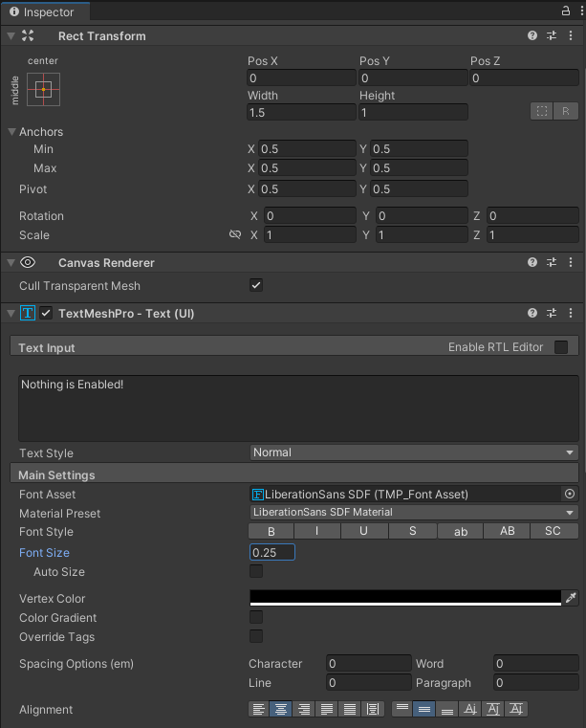Enable the RTL Editor checkbox
Image resolution: width=586 pixels, height=728 pixels.
pyautogui.click(x=561, y=347)
